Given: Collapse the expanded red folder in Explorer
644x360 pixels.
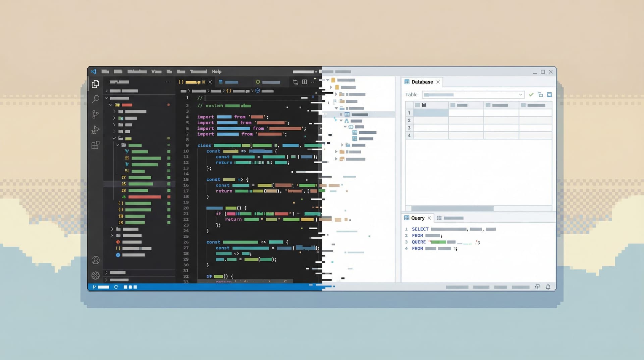Looking at the screenshot, I should (111, 105).
